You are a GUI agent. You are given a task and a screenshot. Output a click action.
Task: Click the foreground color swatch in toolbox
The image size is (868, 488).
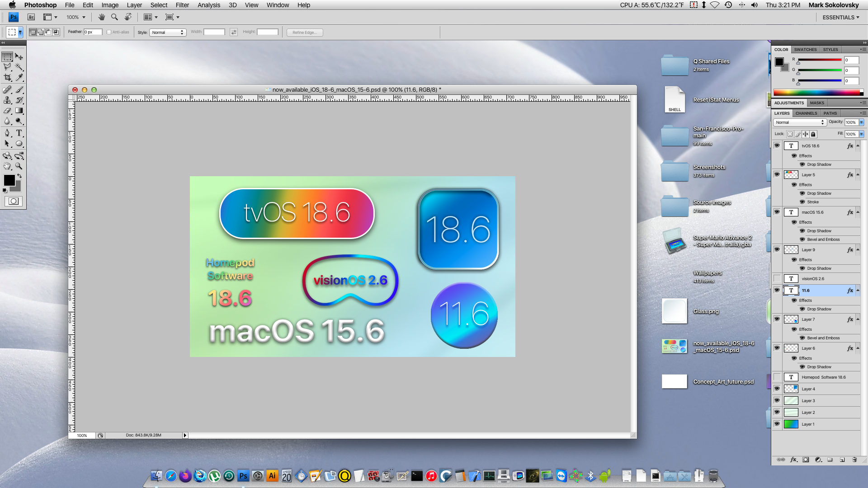coord(9,180)
